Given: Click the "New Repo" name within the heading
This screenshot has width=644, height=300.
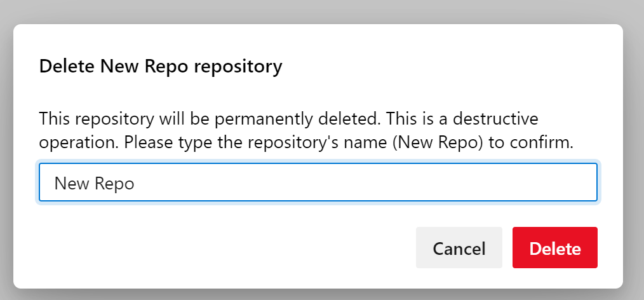Looking at the screenshot, I should coord(145,67).
